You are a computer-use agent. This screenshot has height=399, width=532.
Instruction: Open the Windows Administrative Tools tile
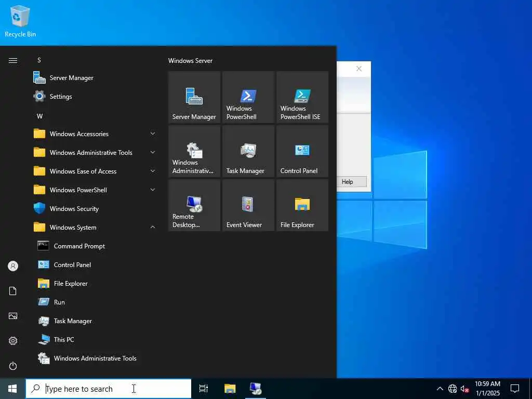[194, 151]
